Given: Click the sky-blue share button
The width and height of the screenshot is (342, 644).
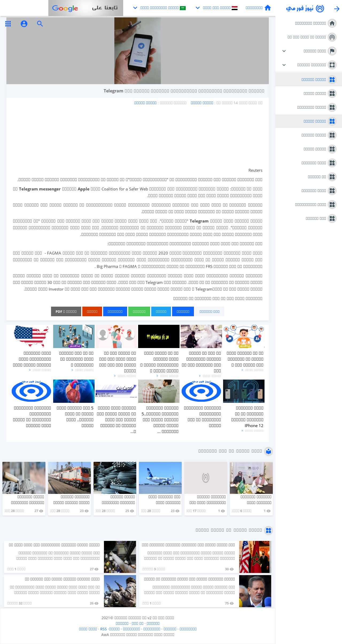Looking at the screenshot, I should [161, 311].
